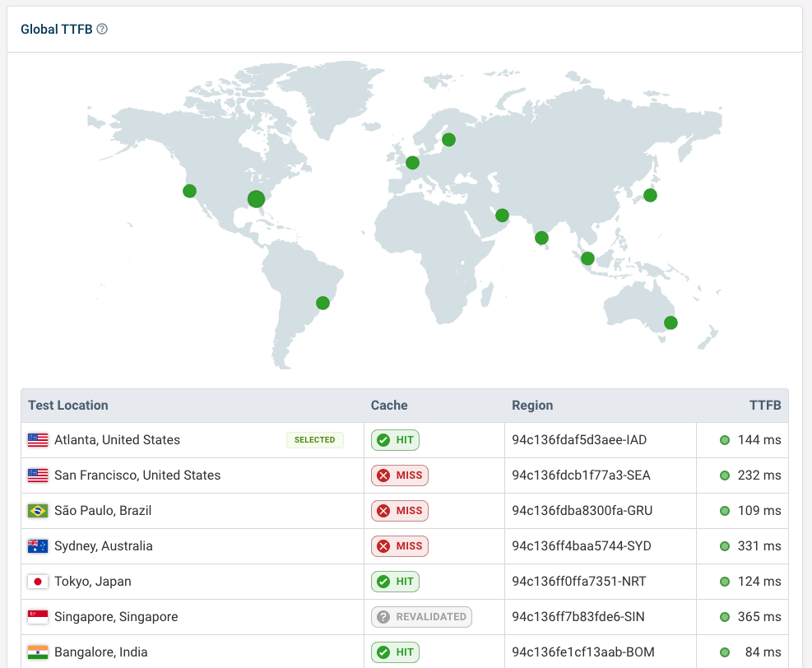Click region 94c136fdcb1f77a3-SEA
This screenshot has height=668, width=812.
coord(581,475)
